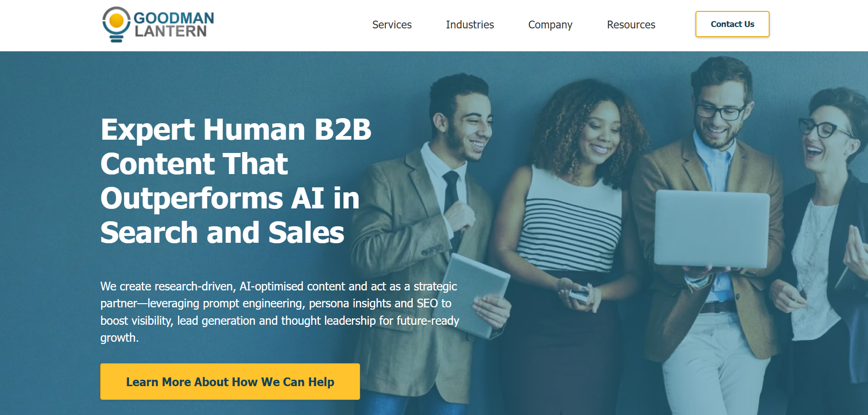Click the word 'growth.' ending the paragraph
Screen dimensions: 868x415
point(119,338)
